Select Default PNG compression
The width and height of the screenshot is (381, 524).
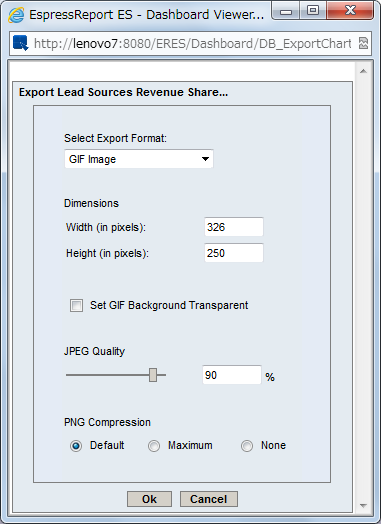click(76, 446)
